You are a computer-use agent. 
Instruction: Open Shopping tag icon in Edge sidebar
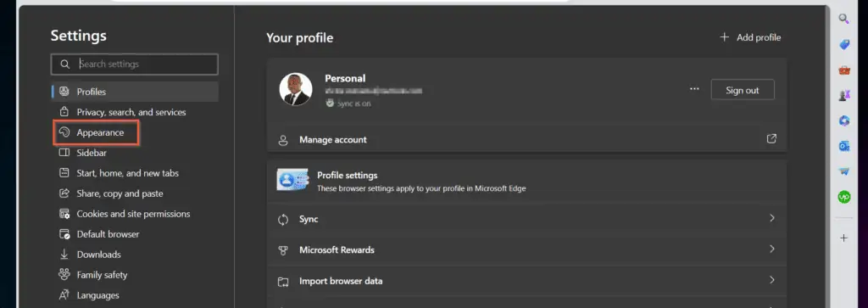pos(843,44)
